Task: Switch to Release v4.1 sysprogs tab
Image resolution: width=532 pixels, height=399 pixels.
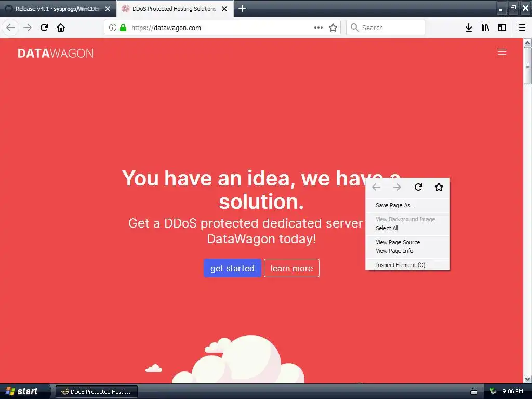Action: [58, 9]
